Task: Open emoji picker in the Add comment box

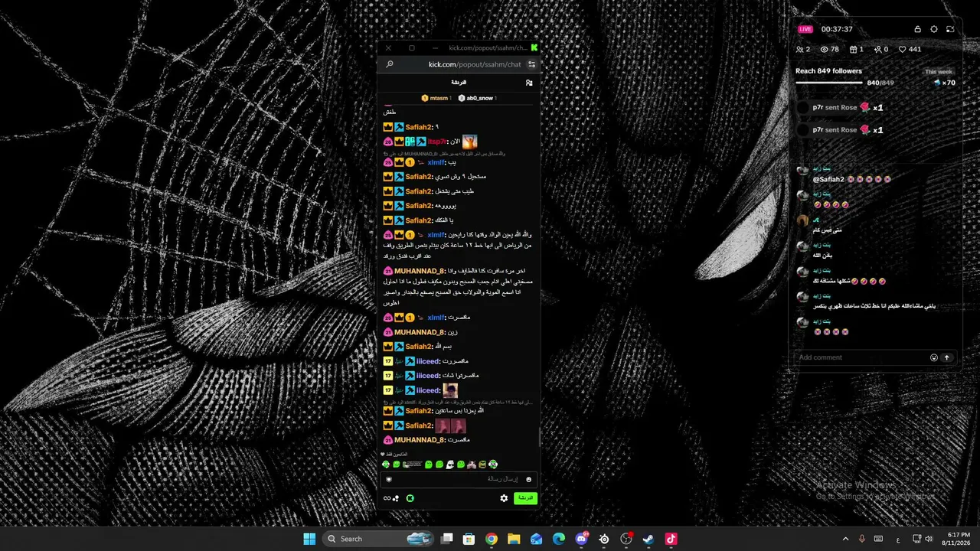Action: [934, 357]
